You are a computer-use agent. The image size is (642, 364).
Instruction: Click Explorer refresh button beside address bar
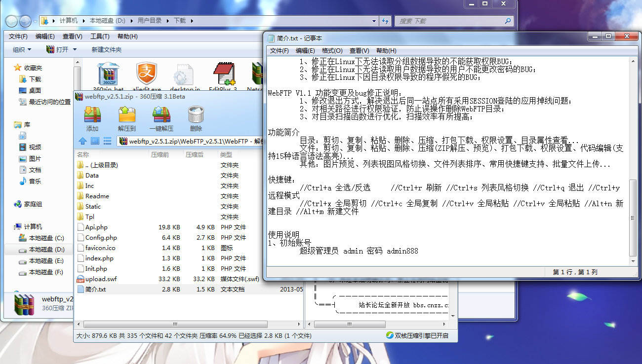tap(386, 21)
